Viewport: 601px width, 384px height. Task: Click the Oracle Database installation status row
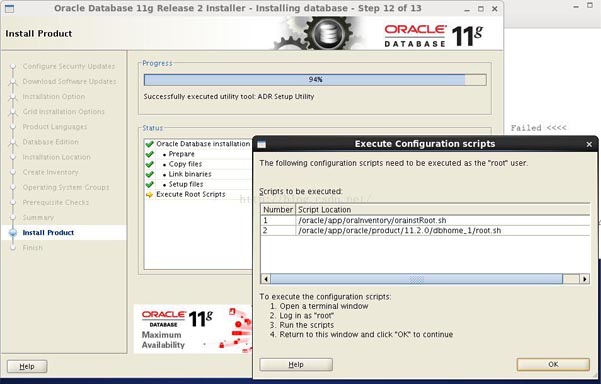pyautogui.click(x=198, y=144)
